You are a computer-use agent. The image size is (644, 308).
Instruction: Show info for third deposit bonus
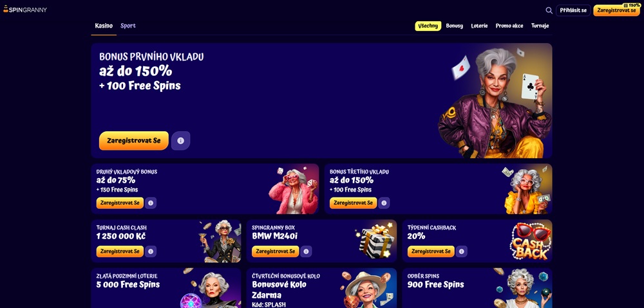click(384, 203)
